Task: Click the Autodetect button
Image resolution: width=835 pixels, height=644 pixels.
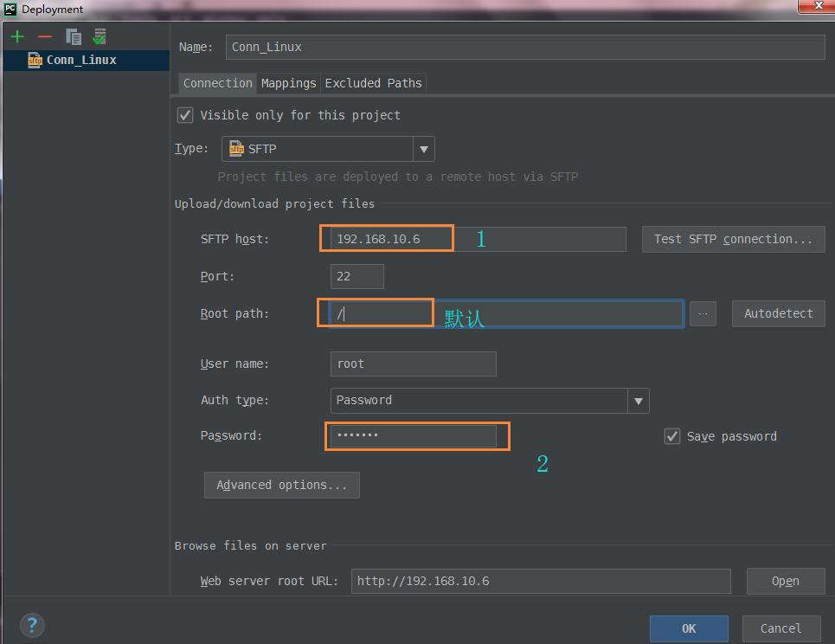Action: [778, 313]
